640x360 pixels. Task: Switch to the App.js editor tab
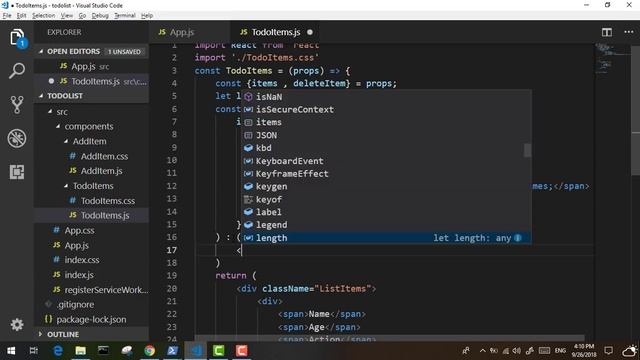coord(190,32)
